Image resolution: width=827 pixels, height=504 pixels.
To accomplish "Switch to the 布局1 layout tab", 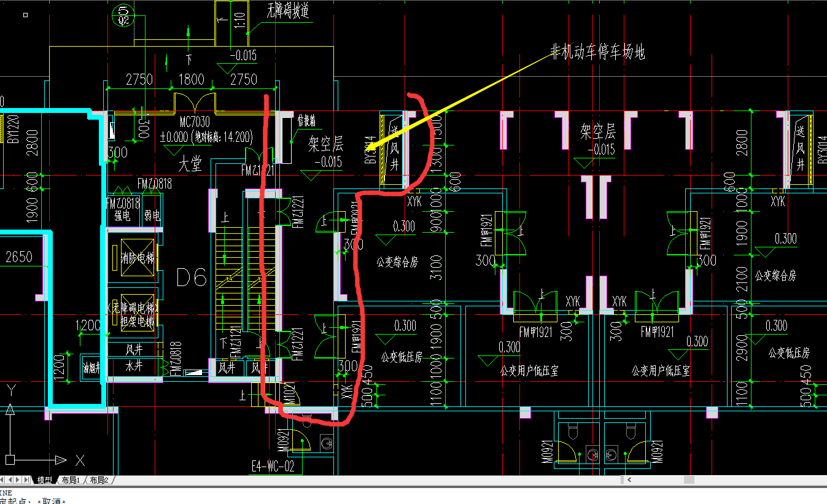I will point(71,480).
